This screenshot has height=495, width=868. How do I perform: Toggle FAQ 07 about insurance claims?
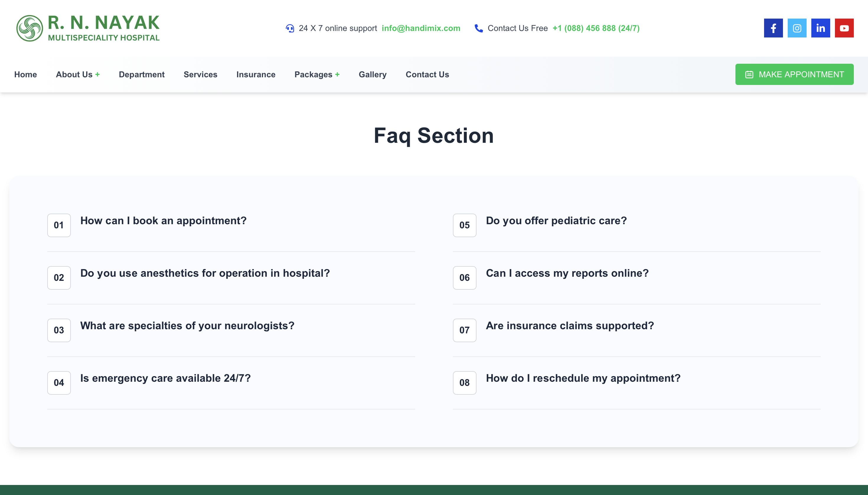click(x=570, y=326)
